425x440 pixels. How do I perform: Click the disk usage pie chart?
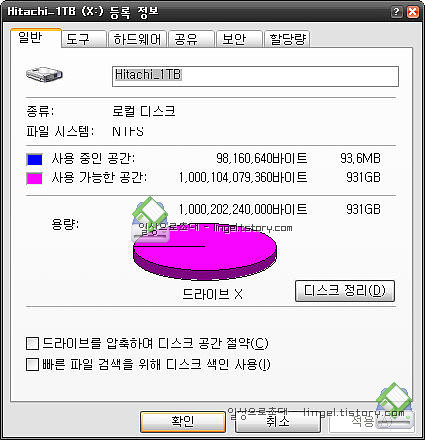coord(205,252)
